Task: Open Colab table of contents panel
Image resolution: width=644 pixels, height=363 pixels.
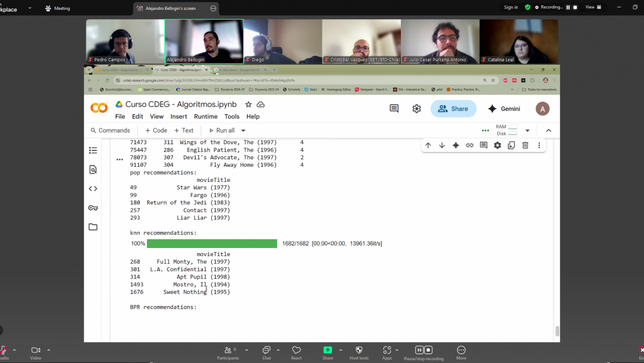Action: click(x=93, y=150)
